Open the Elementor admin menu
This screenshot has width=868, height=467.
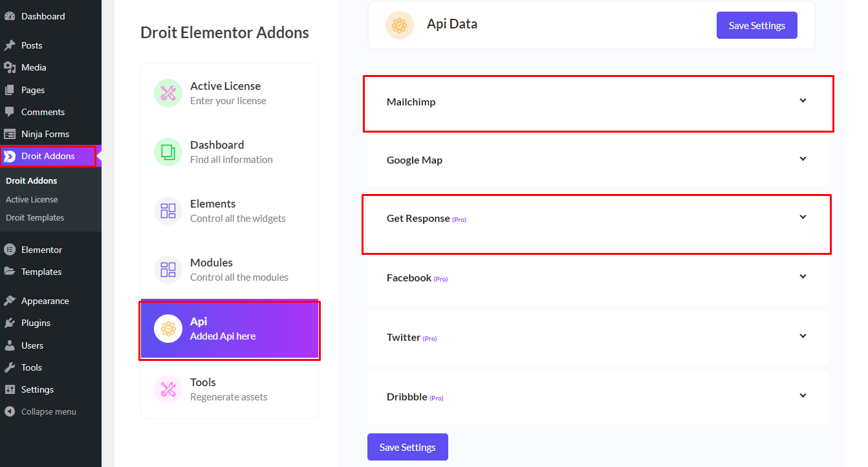41,250
